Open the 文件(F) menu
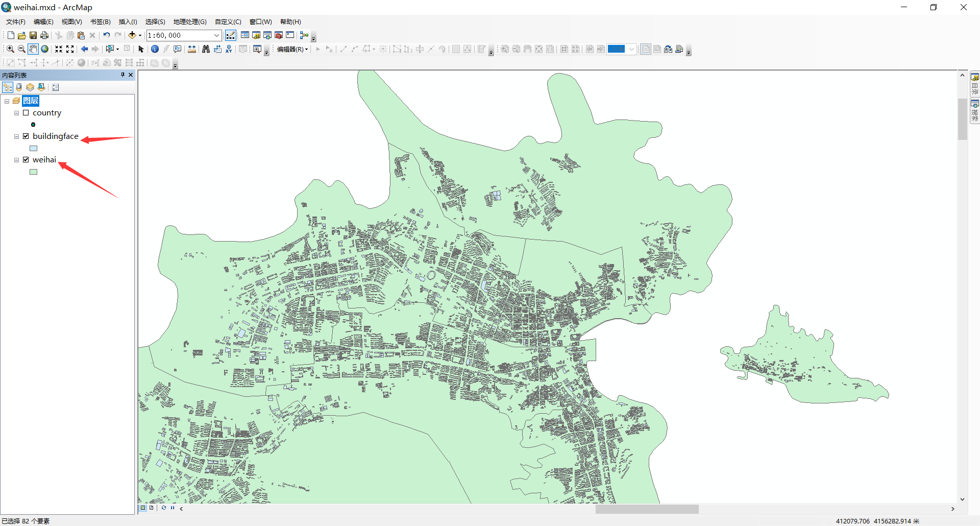 [15, 22]
